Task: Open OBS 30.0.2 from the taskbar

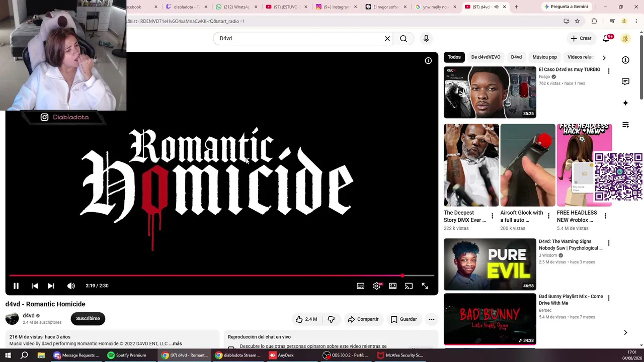Action: [x=347, y=355]
